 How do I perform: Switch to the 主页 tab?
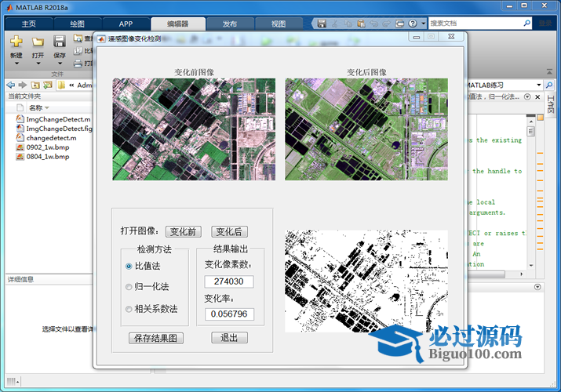pos(28,24)
